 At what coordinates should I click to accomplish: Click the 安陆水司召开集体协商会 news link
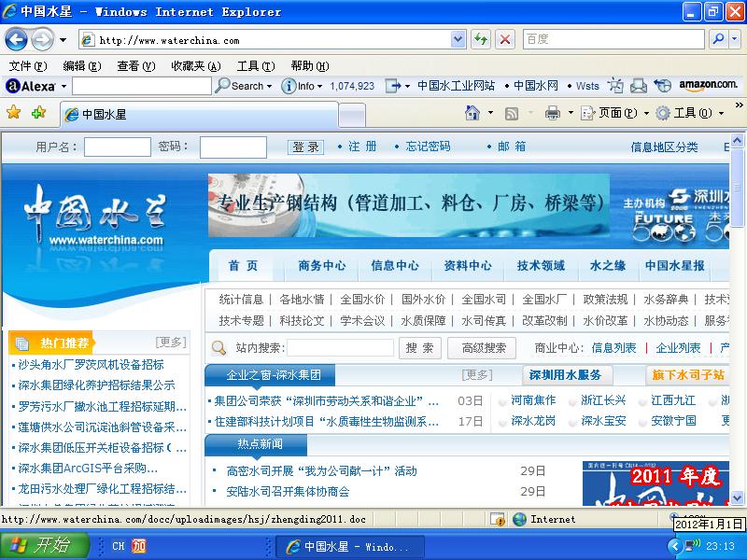pyautogui.click(x=288, y=492)
